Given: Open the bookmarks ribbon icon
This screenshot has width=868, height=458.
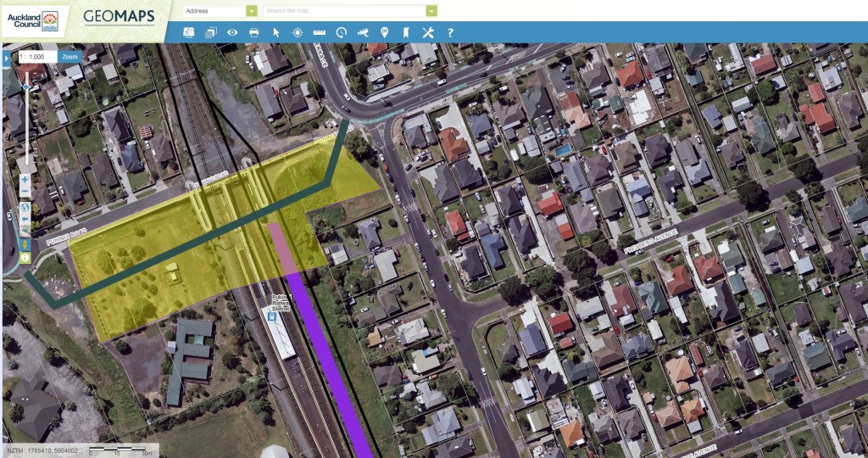Looking at the screenshot, I should point(405,32).
